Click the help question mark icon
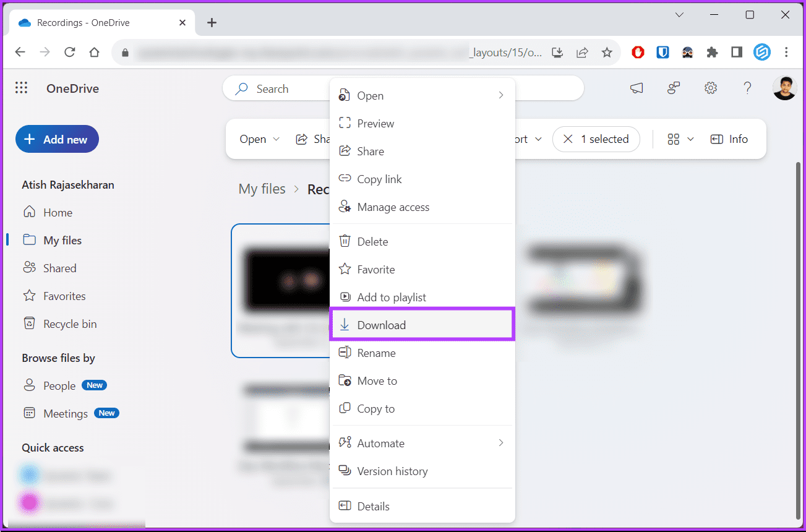 click(x=747, y=88)
